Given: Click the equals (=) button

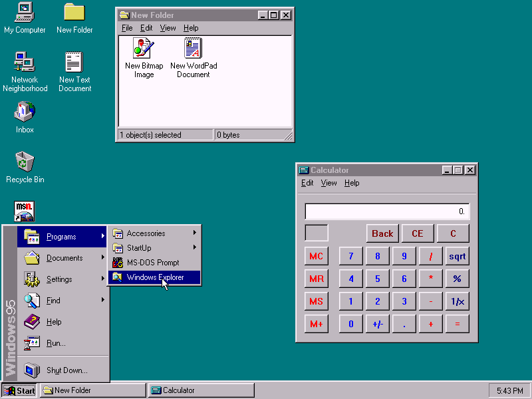Looking at the screenshot, I should click(x=458, y=324).
